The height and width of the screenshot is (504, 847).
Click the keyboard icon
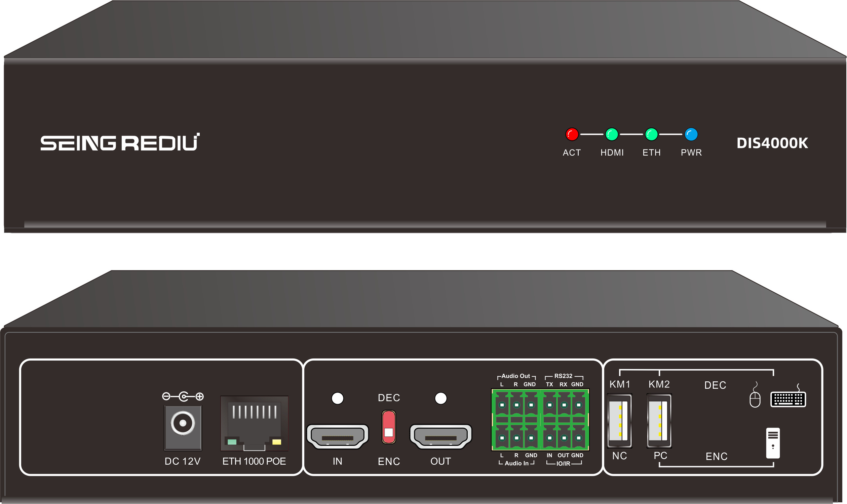788,396
